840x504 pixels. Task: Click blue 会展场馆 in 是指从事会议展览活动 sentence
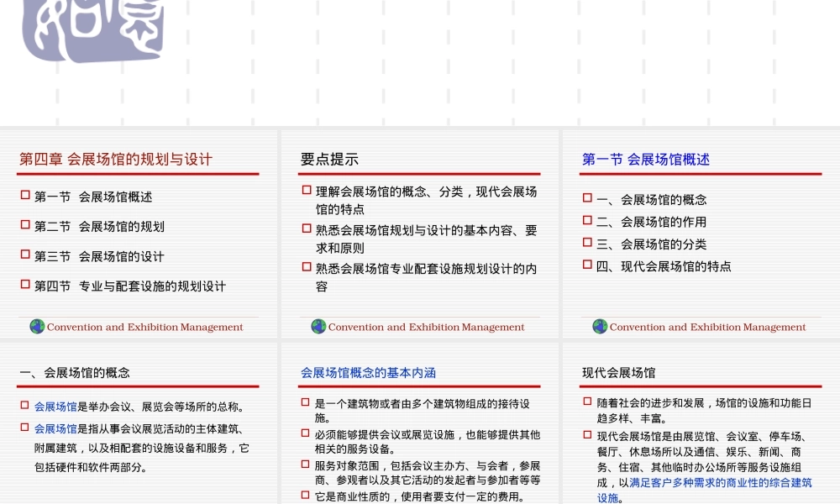(55, 429)
